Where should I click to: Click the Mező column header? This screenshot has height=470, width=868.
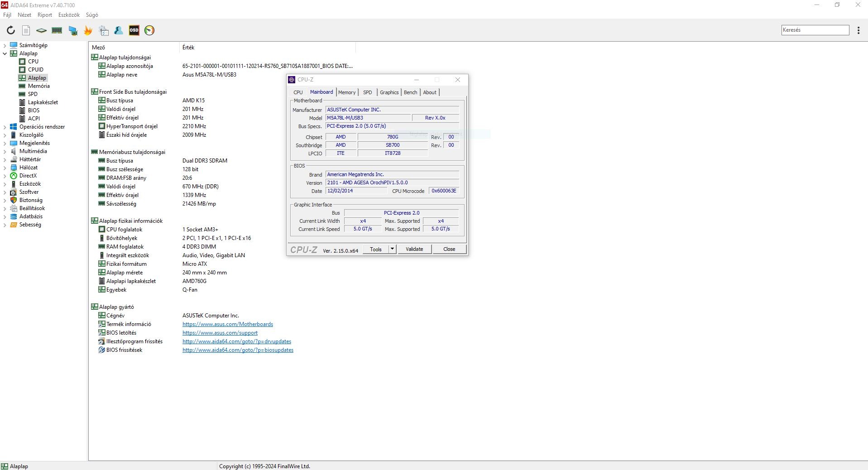coord(134,48)
